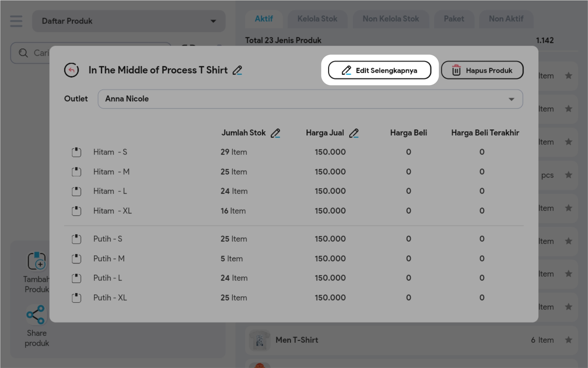The image size is (588, 368).
Task: Select the Paket tab
Action: pyautogui.click(x=454, y=19)
